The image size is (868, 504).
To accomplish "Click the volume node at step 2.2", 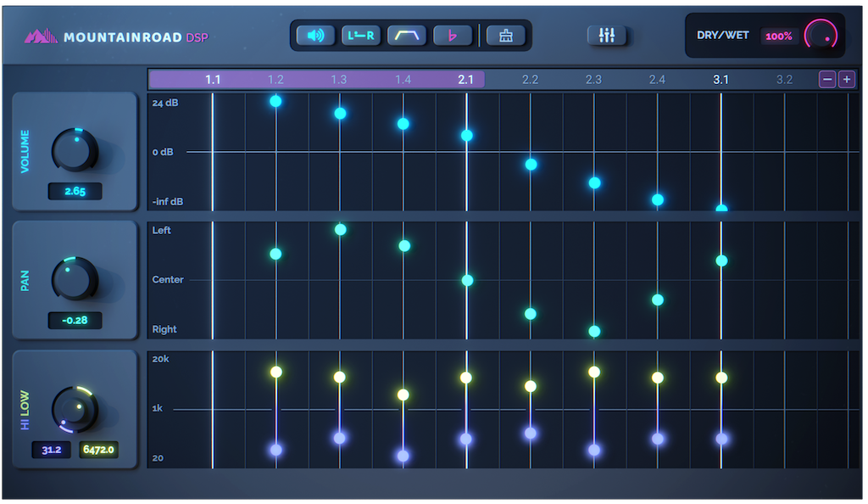I will click(531, 165).
